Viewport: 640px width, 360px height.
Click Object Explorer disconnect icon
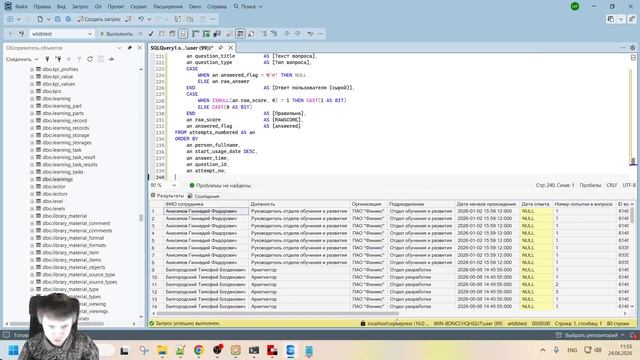pos(58,59)
